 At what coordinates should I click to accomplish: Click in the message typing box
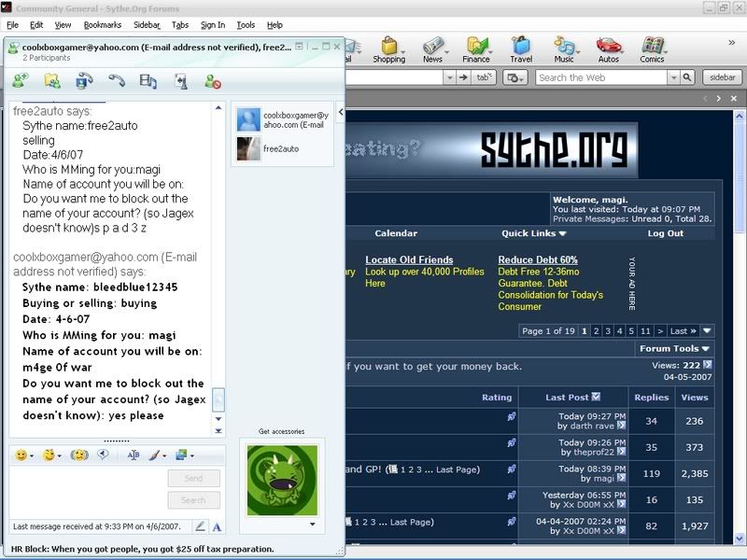click(x=88, y=492)
